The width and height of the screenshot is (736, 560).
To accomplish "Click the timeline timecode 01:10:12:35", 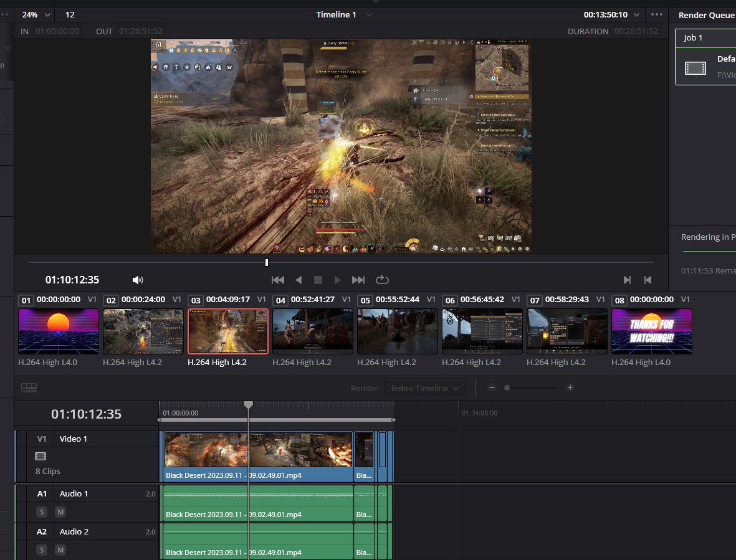I will click(87, 414).
